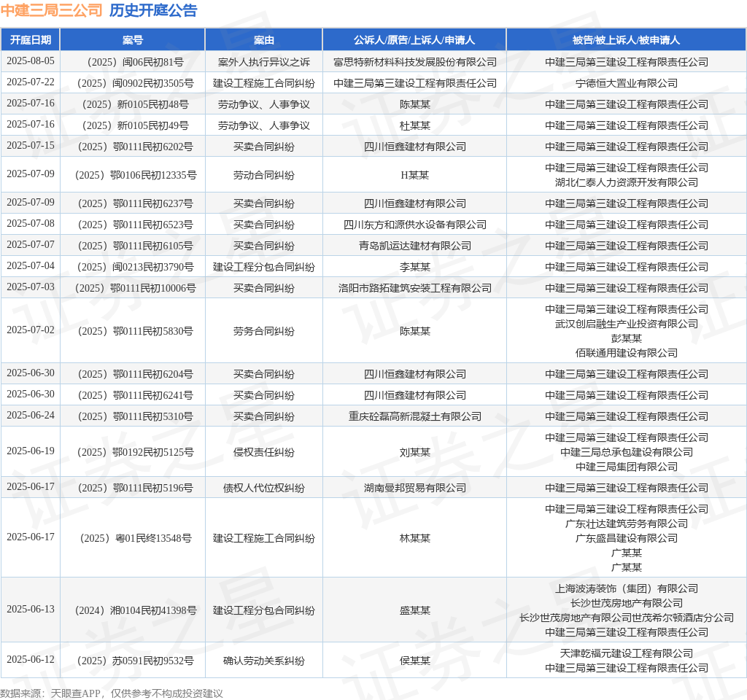Select defendant 上海波涛装饰（集团）有限公司
The image size is (747, 700).
coord(626,588)
